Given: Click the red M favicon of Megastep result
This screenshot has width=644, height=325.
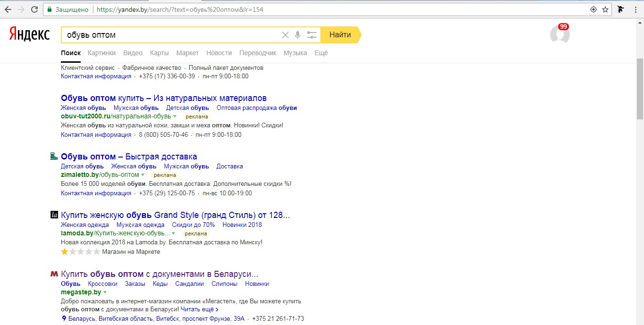Looking at the screenshot, I should (x=54, y=274).
